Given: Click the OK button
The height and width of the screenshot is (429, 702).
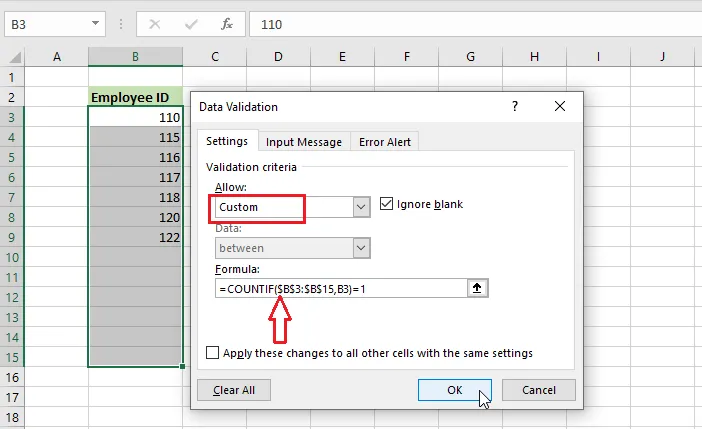Looking at the screenshot, I should [454, 390].
